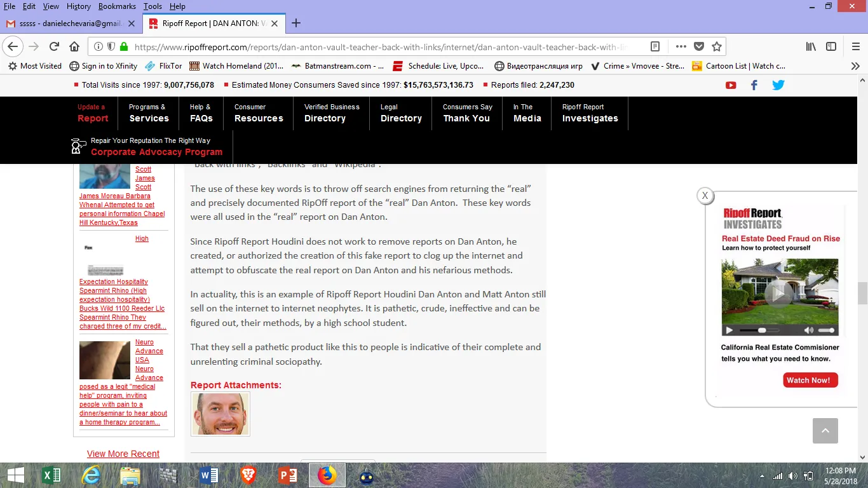The height and width of the screenshot is (488, 868).
Task: Click the back-to-top arrow button
Action: (x=825, y=431)
